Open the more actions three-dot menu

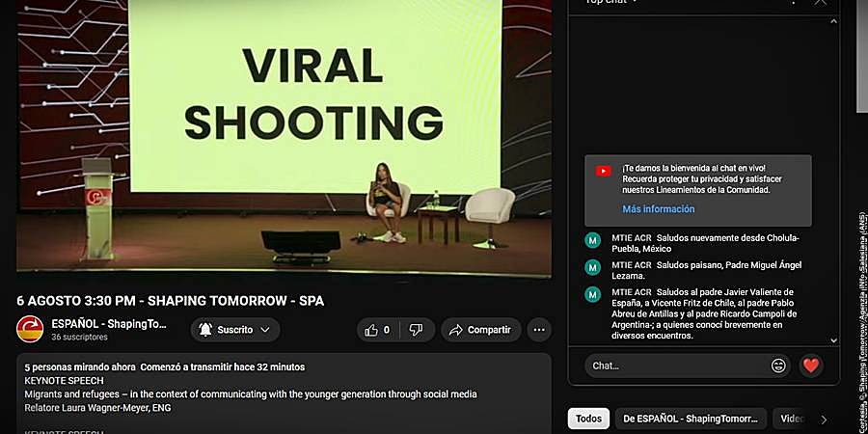pos(539,330)
